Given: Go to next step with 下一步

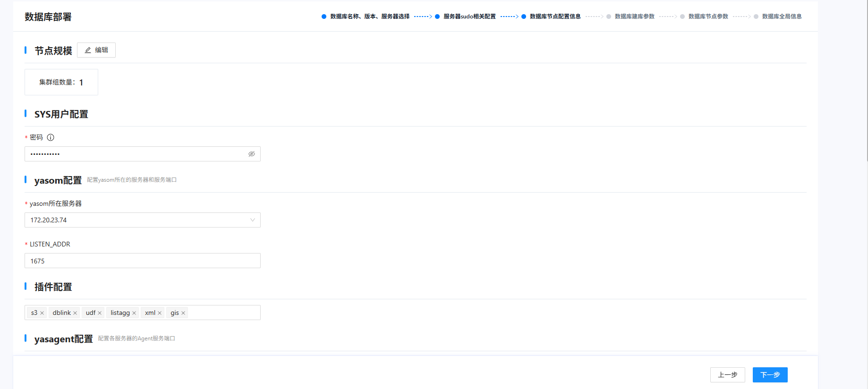Looking at the screenshot, I should (770, 375).
